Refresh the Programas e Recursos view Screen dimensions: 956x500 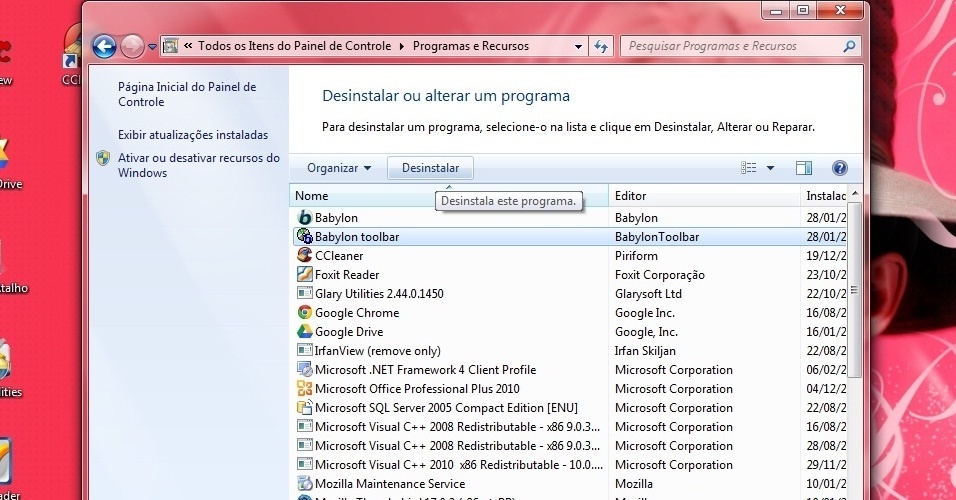point(601,46)
